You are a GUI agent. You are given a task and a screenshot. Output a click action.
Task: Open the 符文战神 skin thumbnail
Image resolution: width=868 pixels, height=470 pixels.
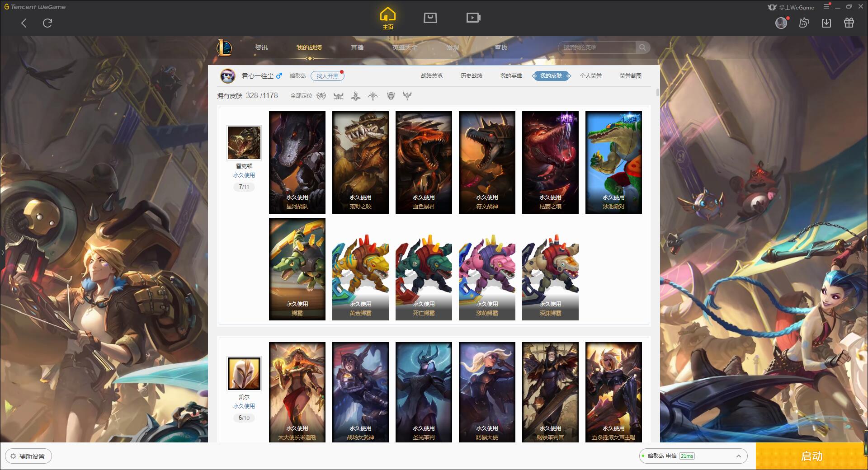coord(487,162)
